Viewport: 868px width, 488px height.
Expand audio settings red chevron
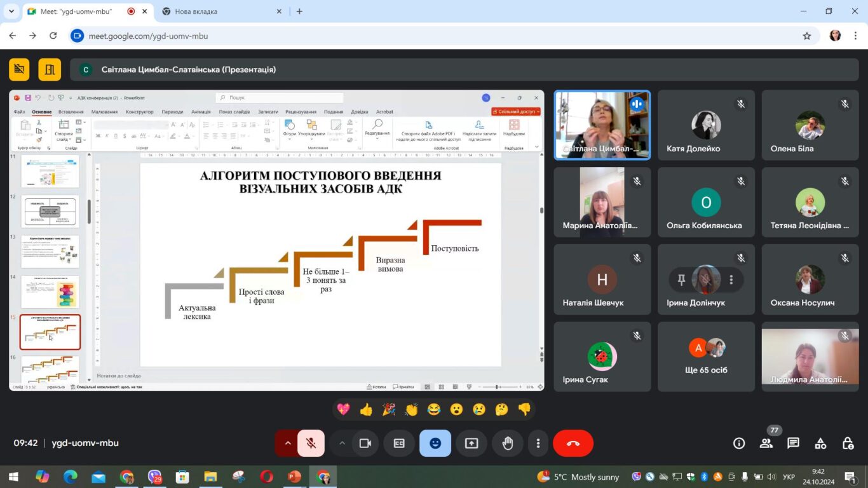click(x=287, y=444)
